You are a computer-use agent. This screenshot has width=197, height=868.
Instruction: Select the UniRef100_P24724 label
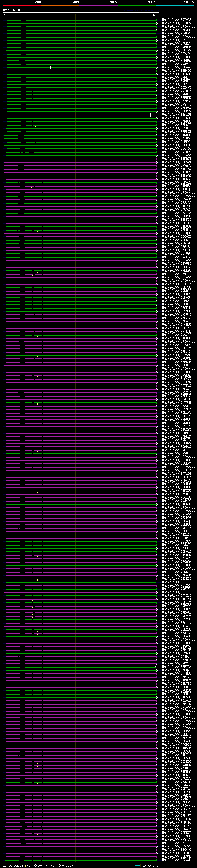coord(177,274)
